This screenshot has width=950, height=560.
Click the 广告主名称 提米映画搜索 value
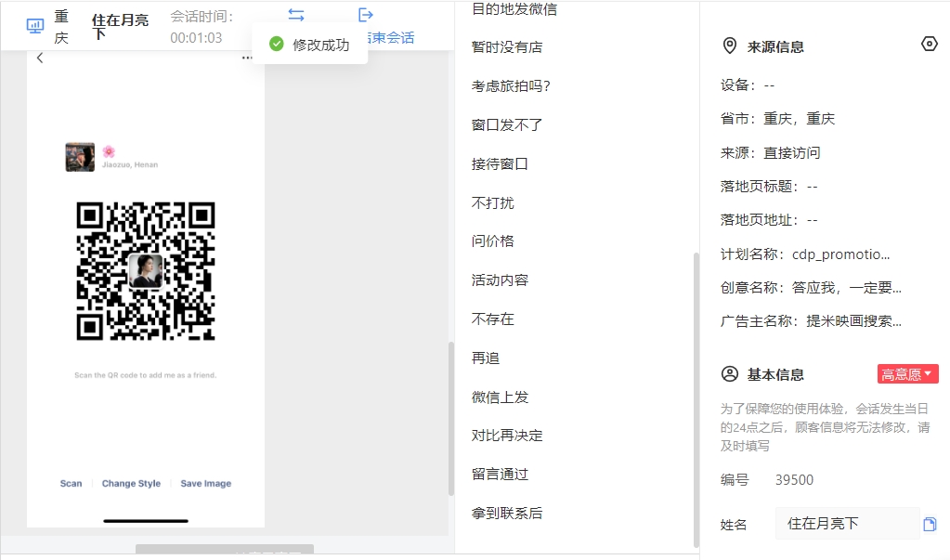tap(853, 320)
